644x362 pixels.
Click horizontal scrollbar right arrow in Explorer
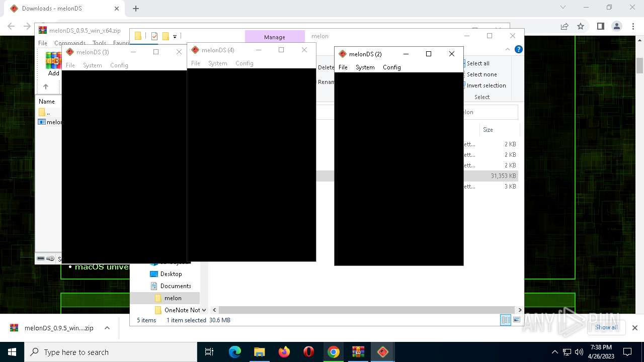520,310
